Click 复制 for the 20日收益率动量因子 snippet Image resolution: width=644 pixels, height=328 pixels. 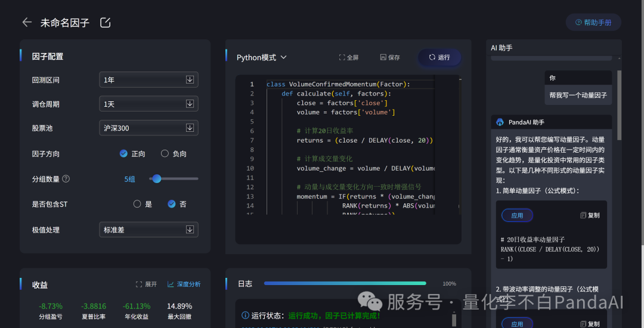pos(590,215)
